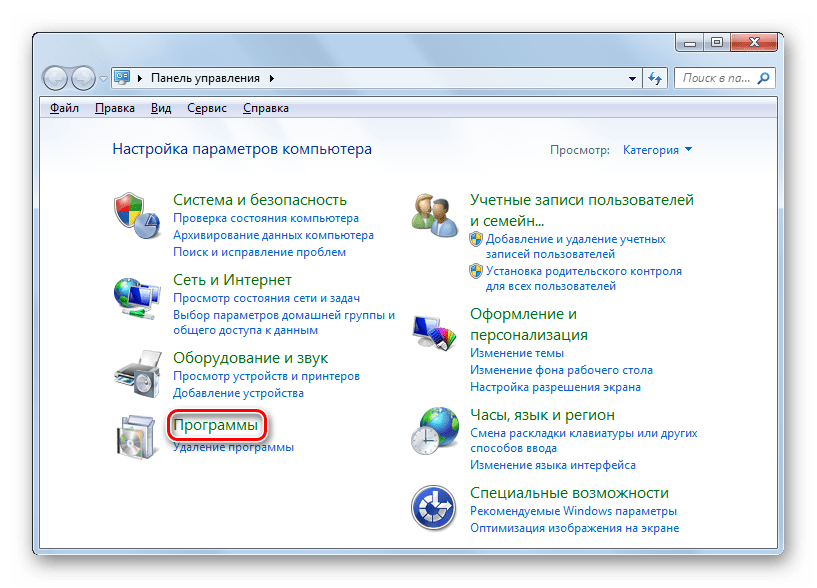Open the Ease of Access round icon

coord(434,507)
